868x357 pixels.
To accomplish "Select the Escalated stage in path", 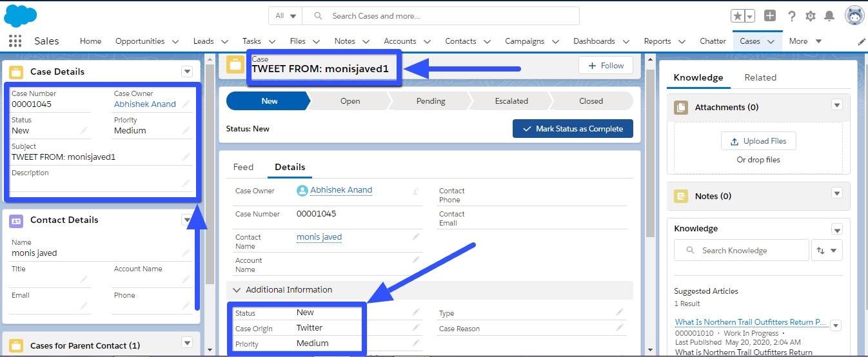I will click(x=511, y=101).
